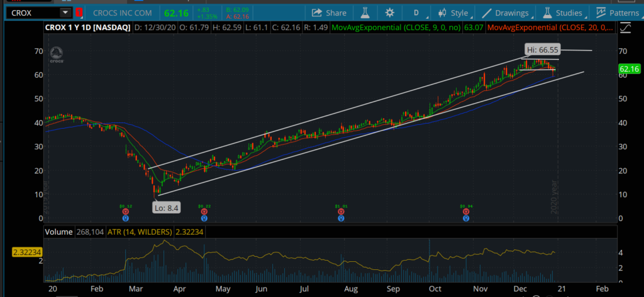Open chart settings gear icon

tap(389, 13)
